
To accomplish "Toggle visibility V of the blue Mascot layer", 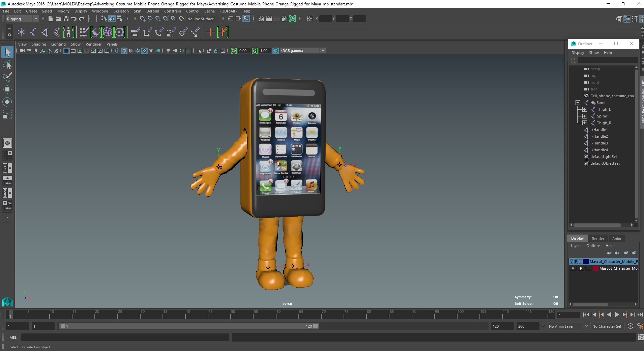I will point(571,262).
